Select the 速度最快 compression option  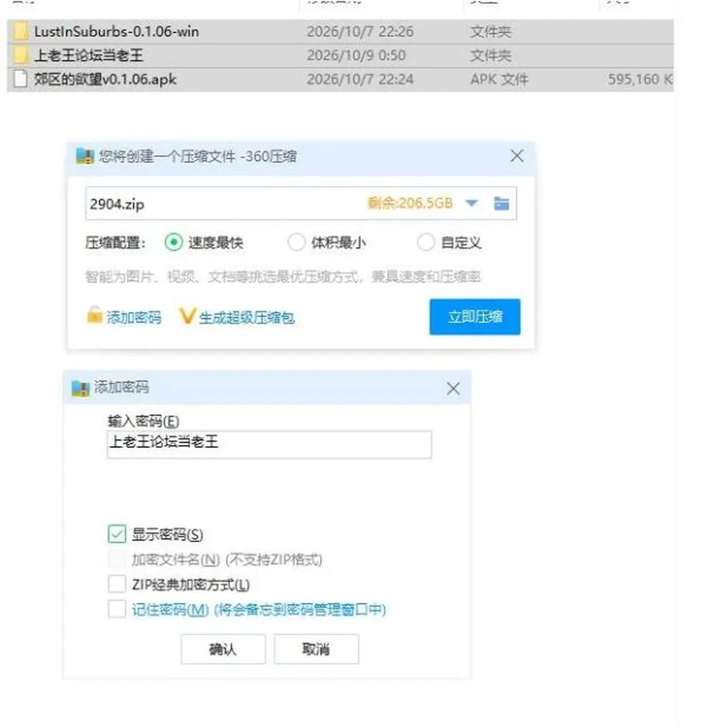(x=173, y=243)
